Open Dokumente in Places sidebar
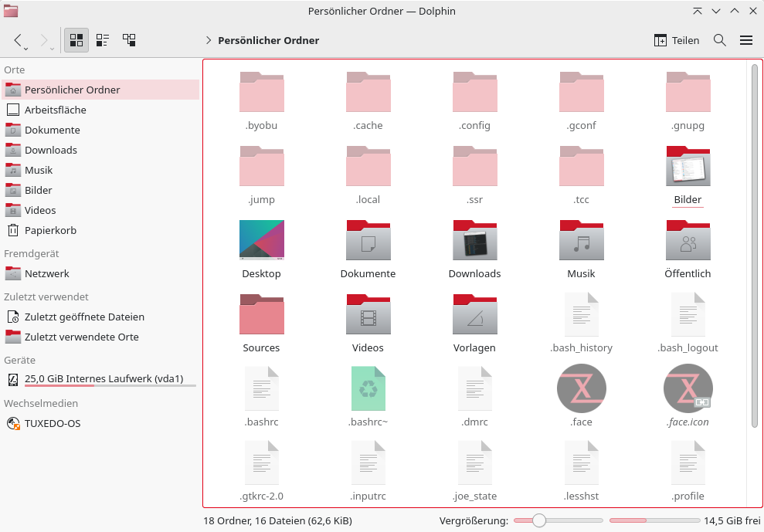The width and height of the screenshot is (764, 532). click(100, 130)
